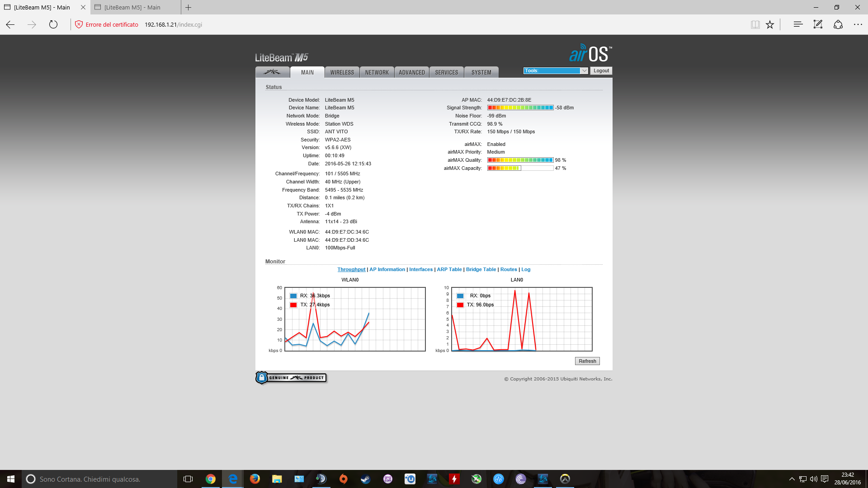Click the LAN0 throughput graph
868x488 pixels.
[522, 319]
